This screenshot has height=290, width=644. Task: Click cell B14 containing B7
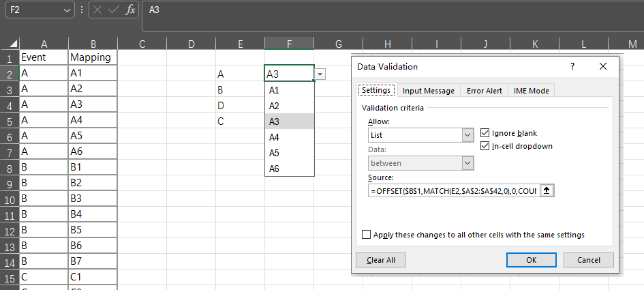(x=93, y=261)
